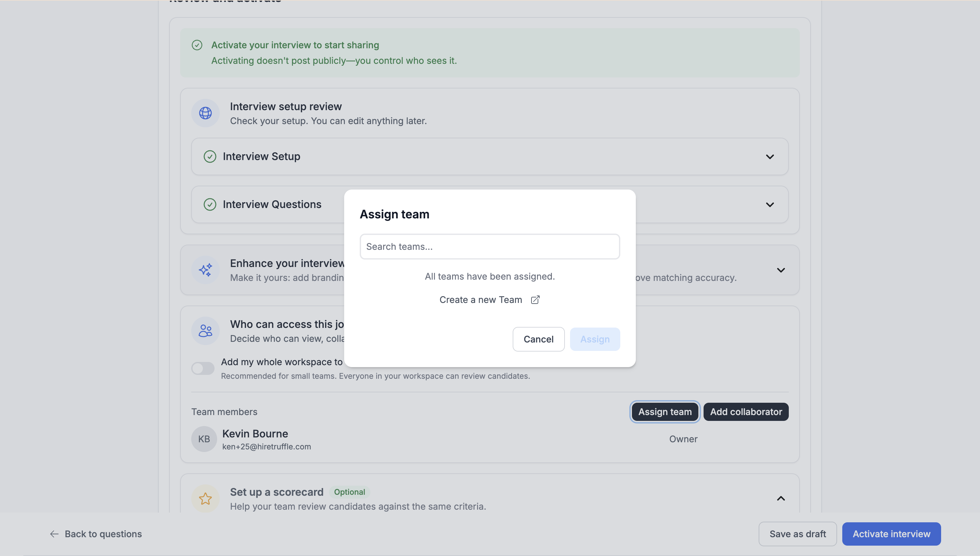Click the external link icon beside Create a new Team
980x556 pixels.
(x=535, y=300)
